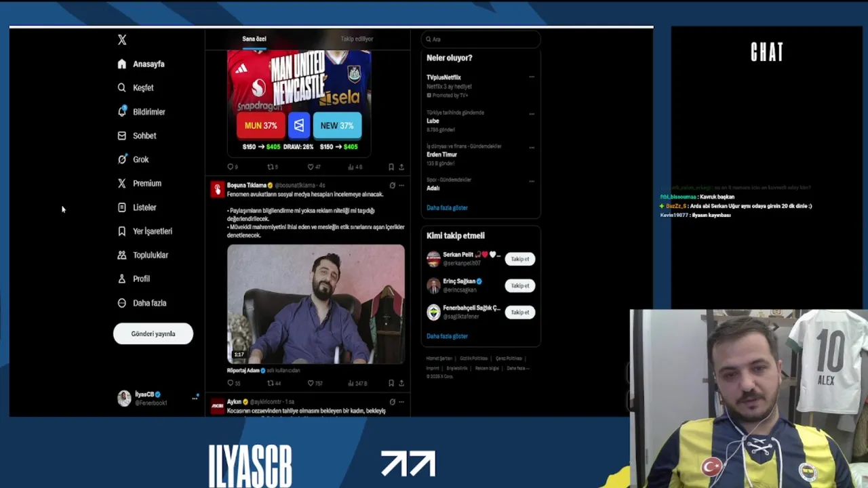Open Premium page

pos(140,183)
